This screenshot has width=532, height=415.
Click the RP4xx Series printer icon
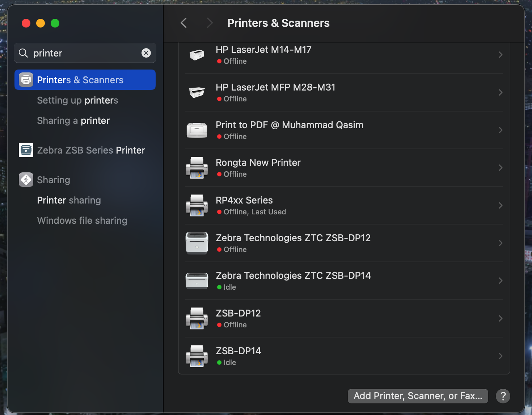click(197, 205)
